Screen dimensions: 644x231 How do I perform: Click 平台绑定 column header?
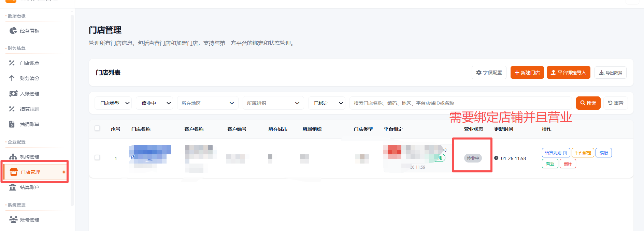point(393,129)
